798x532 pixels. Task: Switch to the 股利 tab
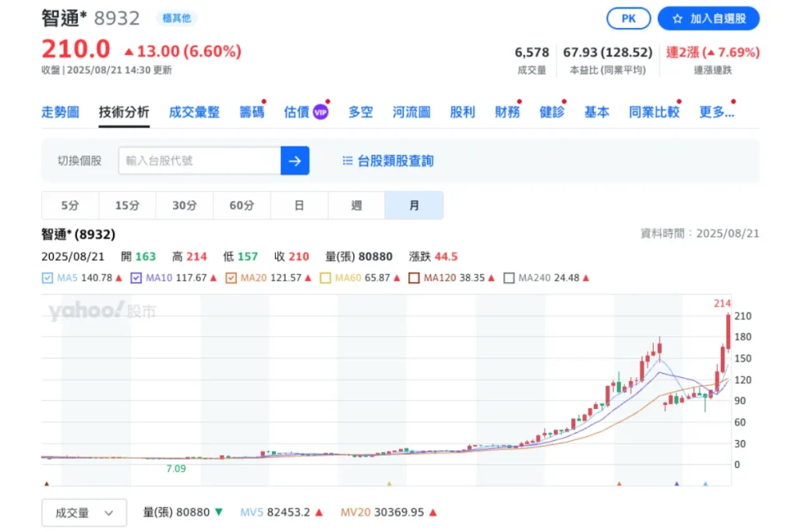click(x=462, y=112)
